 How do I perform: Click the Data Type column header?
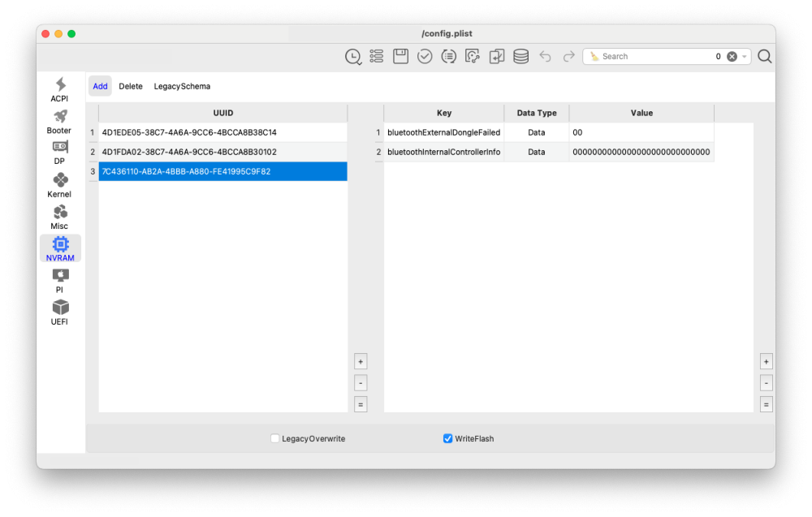pos(537,113)
